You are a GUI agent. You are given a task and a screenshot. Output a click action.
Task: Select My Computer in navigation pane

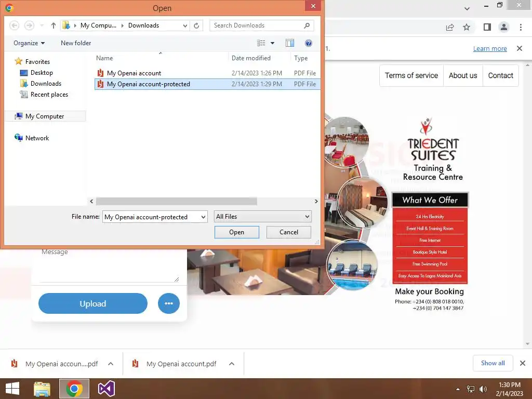pos(45,116)
